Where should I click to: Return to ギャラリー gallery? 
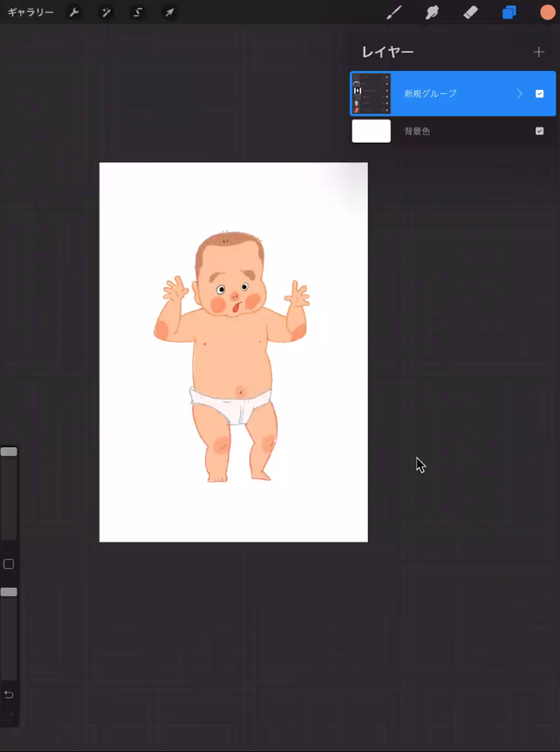(31, 13)
